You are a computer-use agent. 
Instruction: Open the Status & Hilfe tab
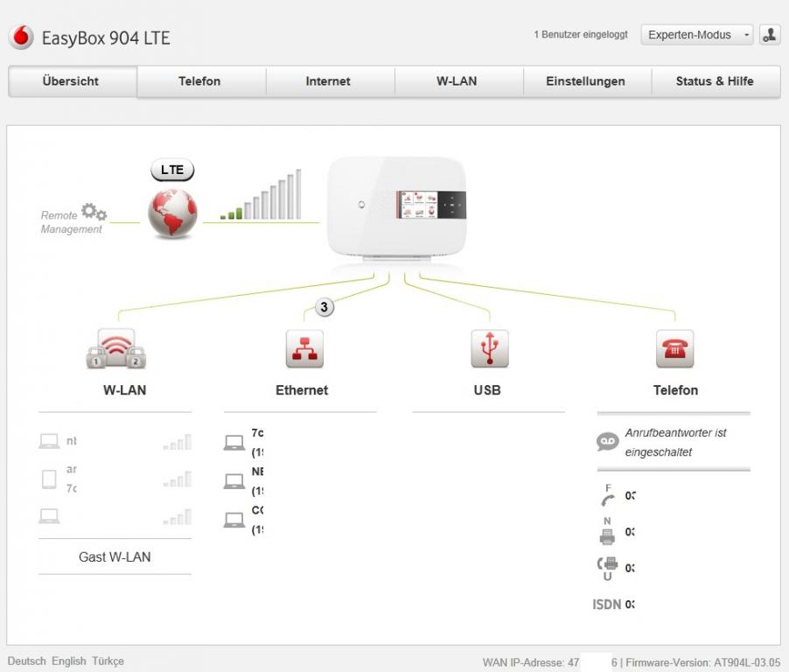[x=715, y=81]
